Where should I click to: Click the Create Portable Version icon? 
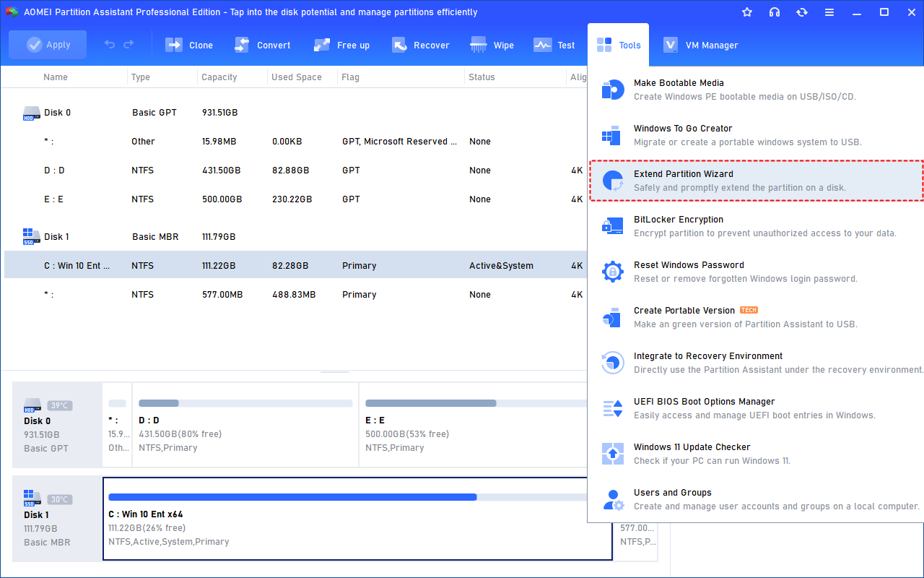tap(612, 317)
